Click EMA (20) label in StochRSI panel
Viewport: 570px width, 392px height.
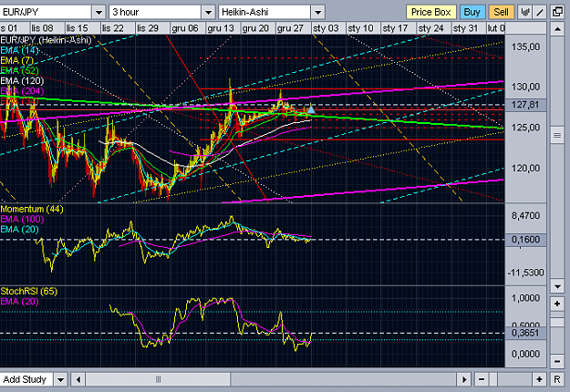tap(19, 302)
